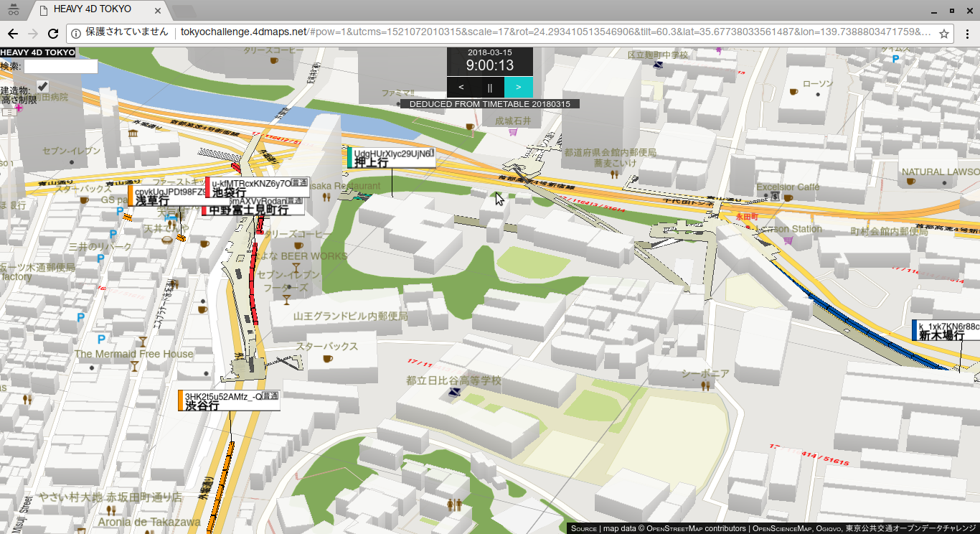Click the pink hospital cross icon at 前田病院
This screenshot has width=980, height=534.
pyautogui.click(x=19, y=108)
